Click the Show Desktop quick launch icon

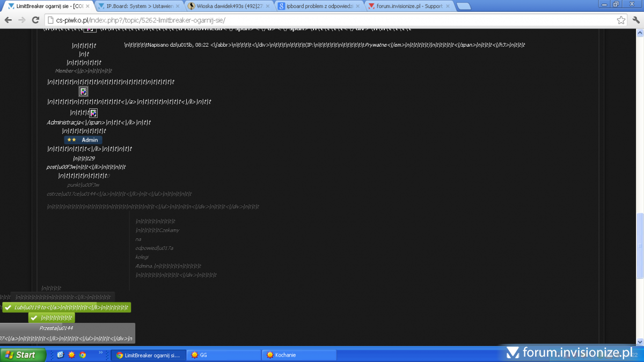pyautogui.click(x=60, y=355)
